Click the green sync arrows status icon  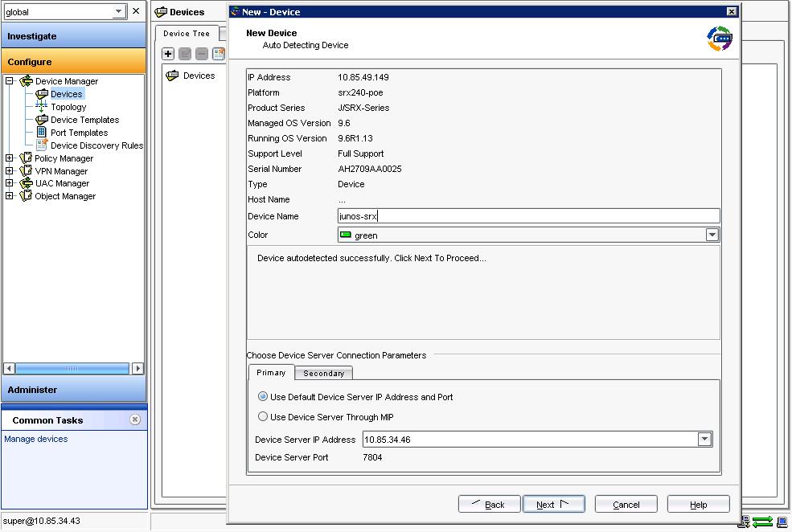click(761, 521)
